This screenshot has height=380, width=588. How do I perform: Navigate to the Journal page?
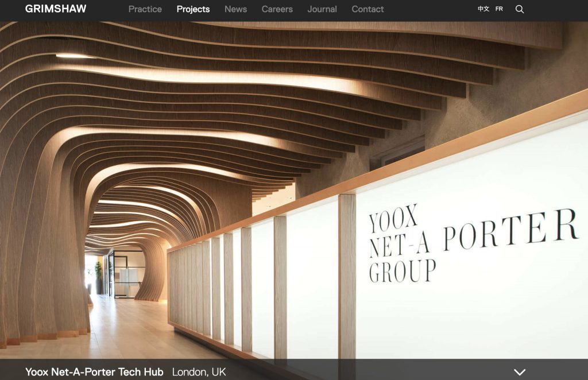click(322, 9)
